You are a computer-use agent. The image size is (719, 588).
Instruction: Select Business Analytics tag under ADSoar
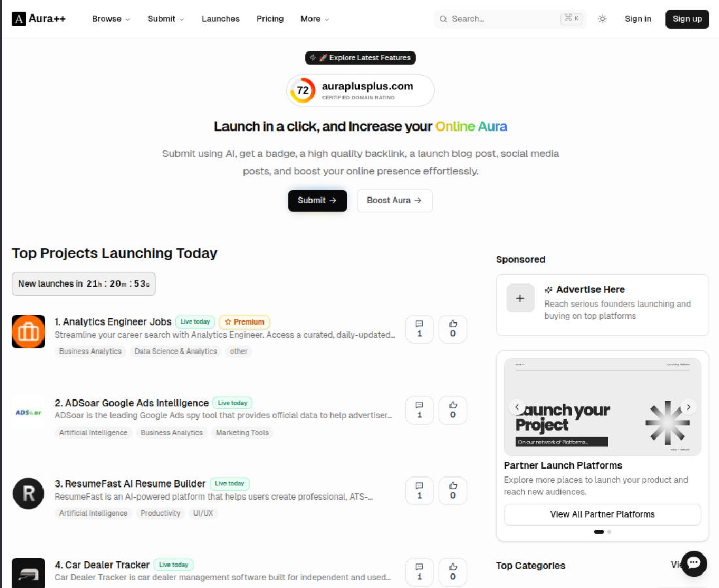click(x=171, y=433)
